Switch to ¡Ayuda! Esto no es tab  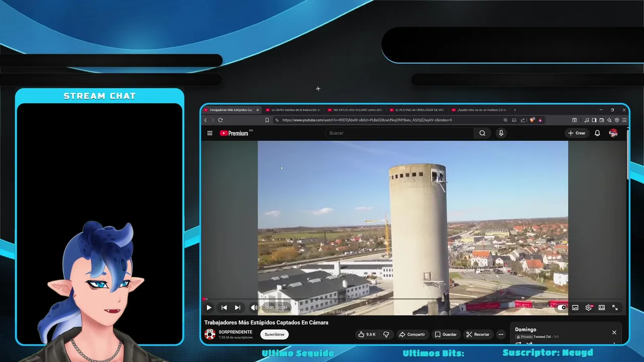click(479, 110)
